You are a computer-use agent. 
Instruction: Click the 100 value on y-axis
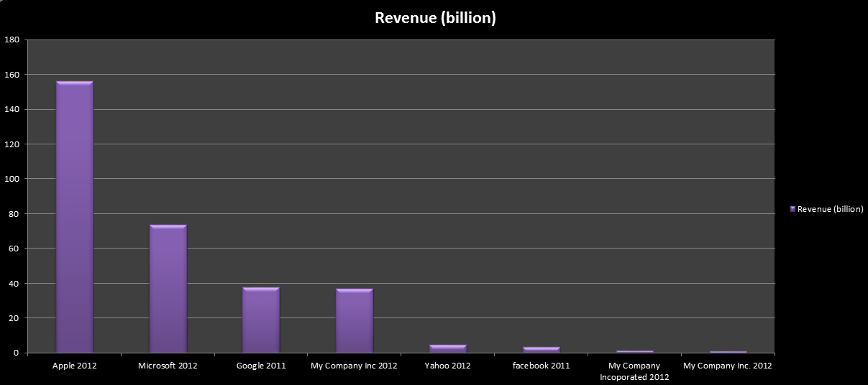point(12,179)
